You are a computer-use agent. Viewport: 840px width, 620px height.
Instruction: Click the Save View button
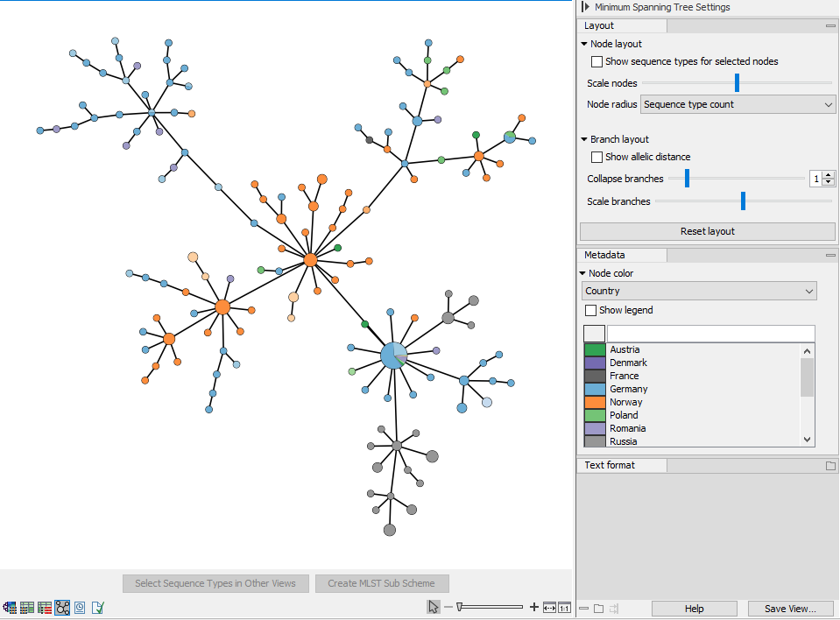[791, 609]
